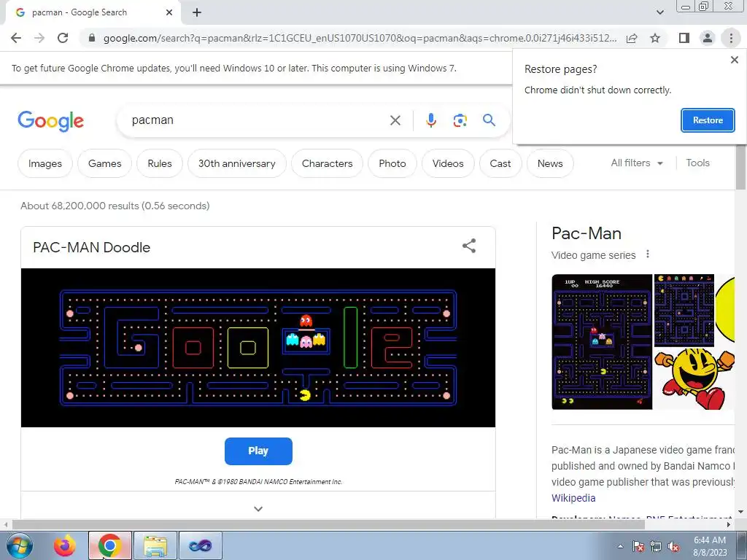The image size is (747, 560).
Task: Open the Chrome side panel icon
Action: (x=684, y=38)
